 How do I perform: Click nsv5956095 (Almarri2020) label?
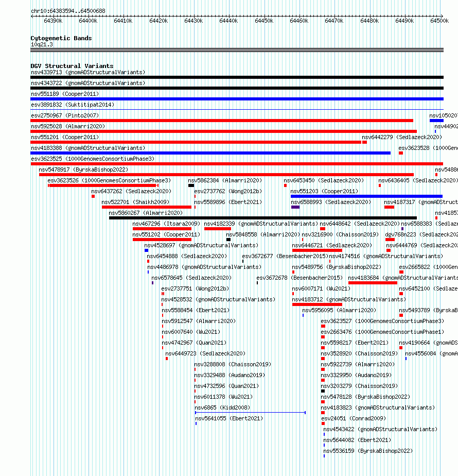[339, 310]
